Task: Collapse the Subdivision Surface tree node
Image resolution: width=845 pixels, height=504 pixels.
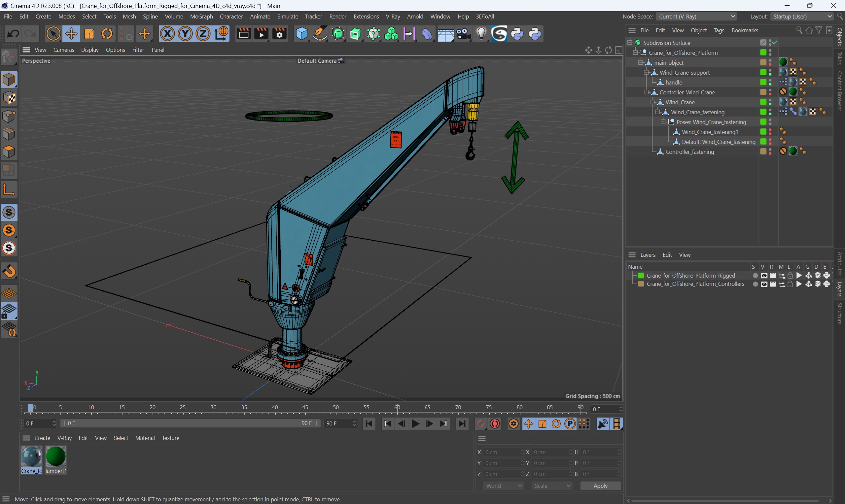Action: (630, 43)
